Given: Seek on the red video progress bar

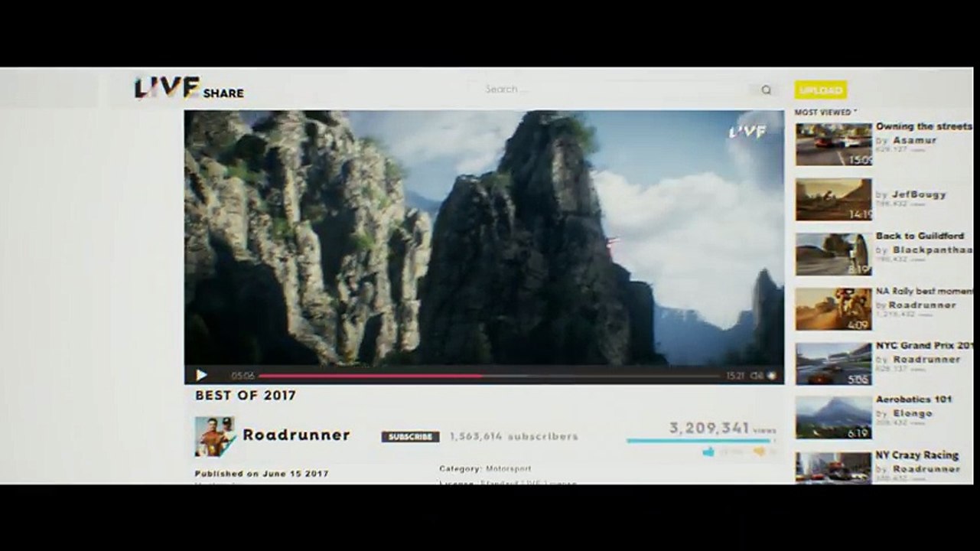Looking at the screenshot, I should point(370,376).
